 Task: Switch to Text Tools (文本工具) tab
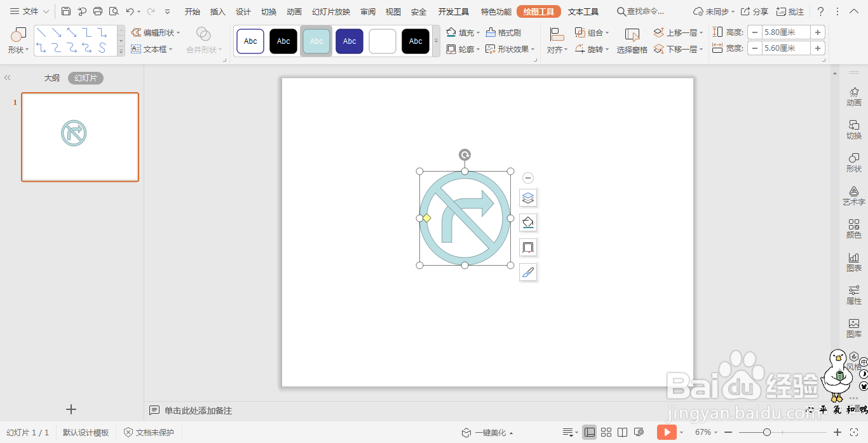click(583, 11)
